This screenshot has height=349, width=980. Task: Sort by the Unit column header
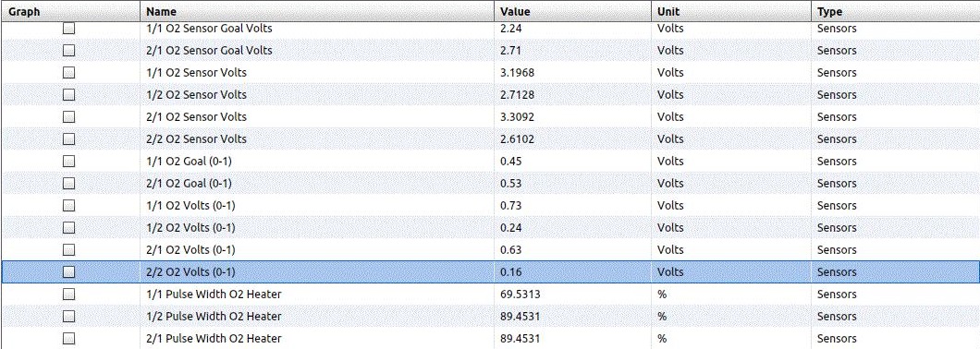(731, 11)
